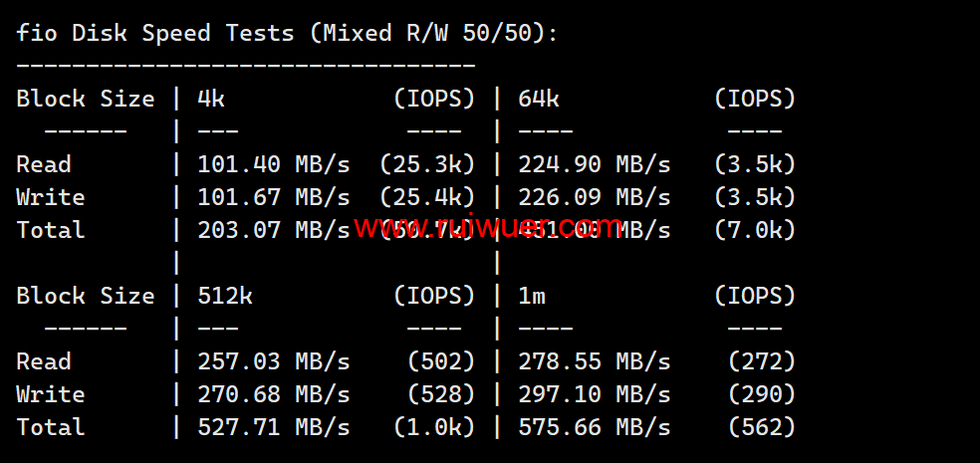980x463 pixels.
Task: Click the (25.4k) write IOPS value
Action: coord(427,197)
